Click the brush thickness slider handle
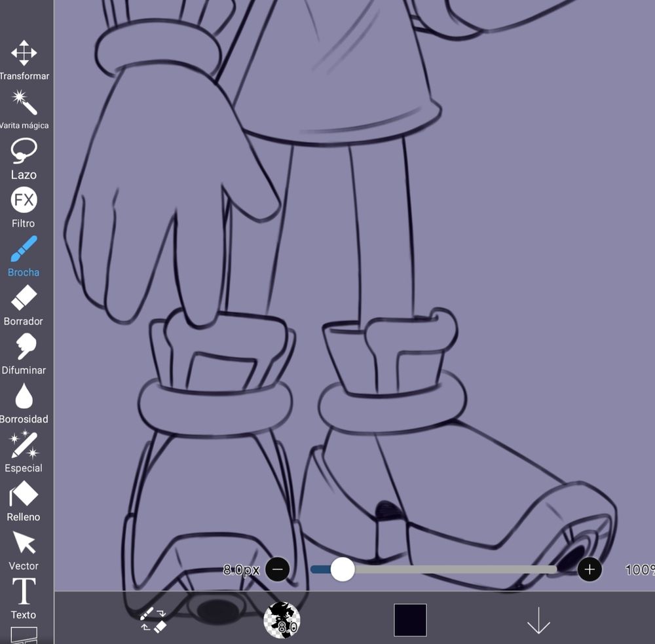The image size is (655, 644). (343, 569)
